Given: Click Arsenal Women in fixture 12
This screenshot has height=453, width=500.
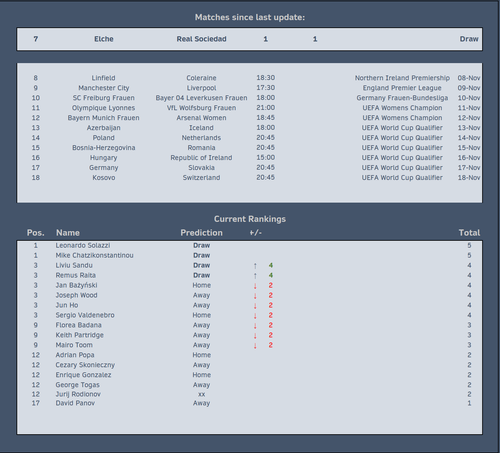Looking at the screenshot, I should coord(201,118).
